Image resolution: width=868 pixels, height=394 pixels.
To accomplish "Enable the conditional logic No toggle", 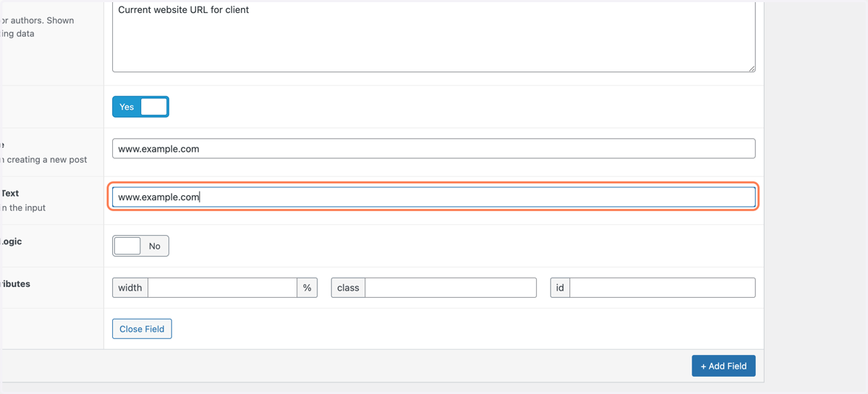I will point(140,246).
